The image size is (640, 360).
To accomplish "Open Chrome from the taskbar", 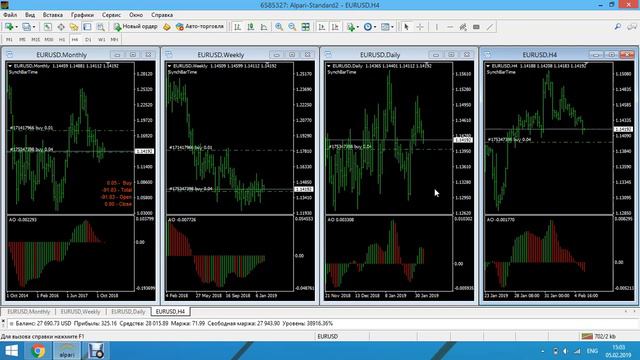I will [x=38, y=351].
